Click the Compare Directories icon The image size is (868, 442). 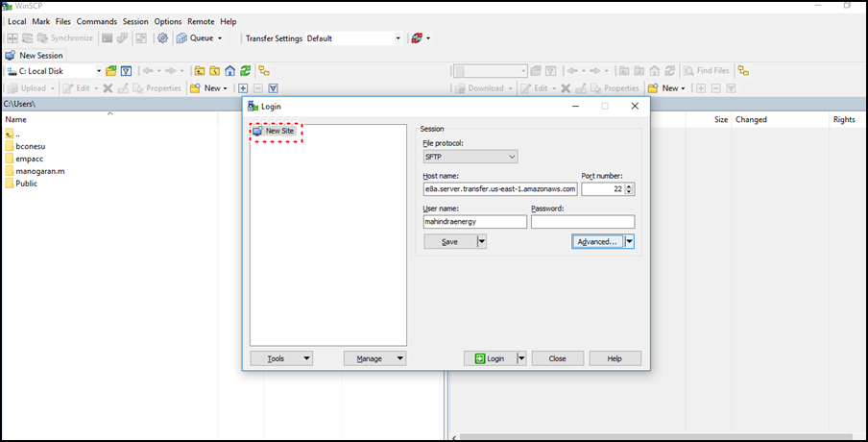pyautogui.click(x=12, y=38)
